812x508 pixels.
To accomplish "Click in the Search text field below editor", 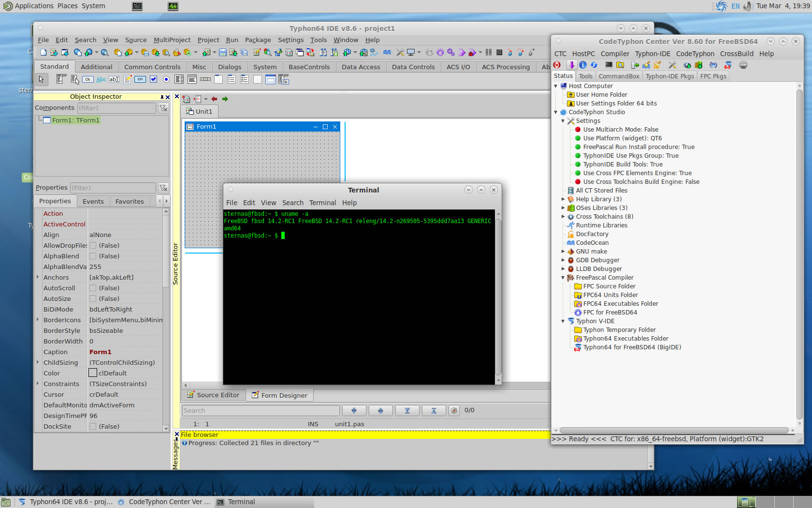I will [x=261, y=410].
